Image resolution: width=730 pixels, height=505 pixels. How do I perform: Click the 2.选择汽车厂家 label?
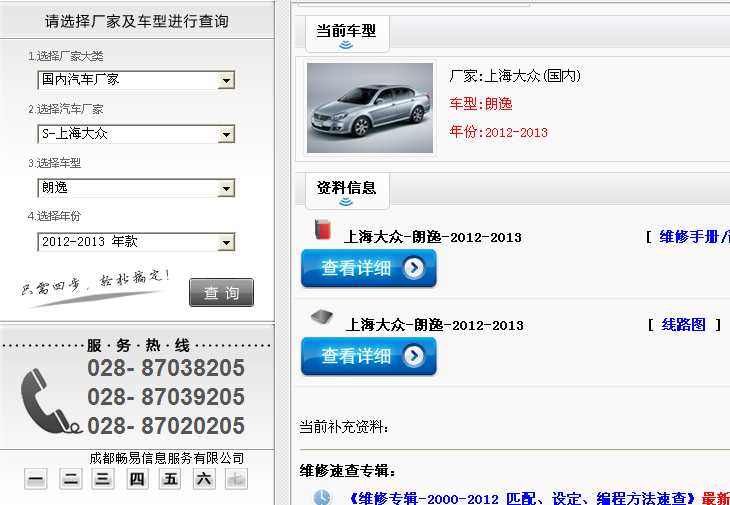pos(66,109)
